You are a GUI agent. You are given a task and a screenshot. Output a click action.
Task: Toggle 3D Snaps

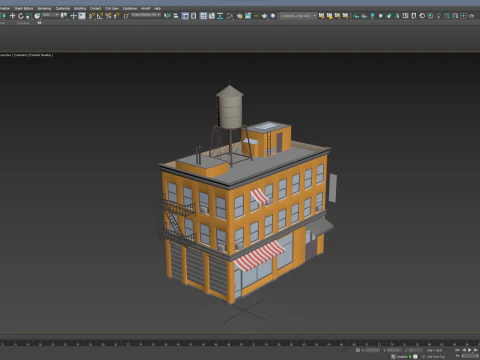(x=91, y=16)
